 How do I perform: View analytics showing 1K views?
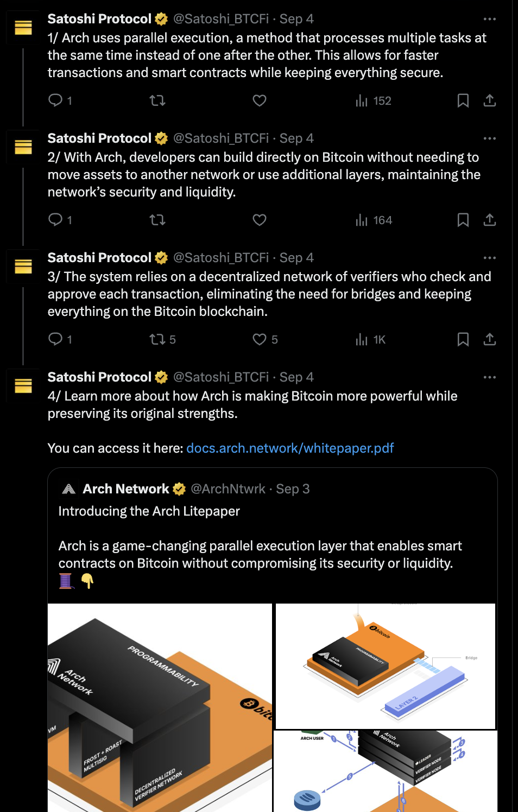[x=370, y=339]
